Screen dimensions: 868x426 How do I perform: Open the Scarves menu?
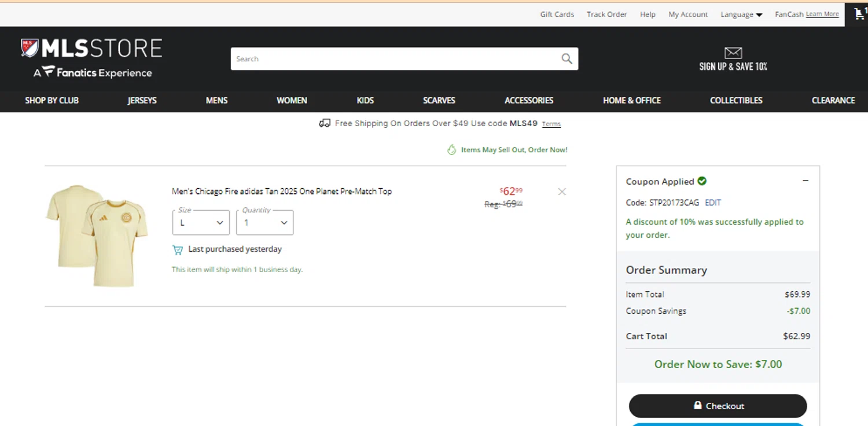[x=439, y=100]
